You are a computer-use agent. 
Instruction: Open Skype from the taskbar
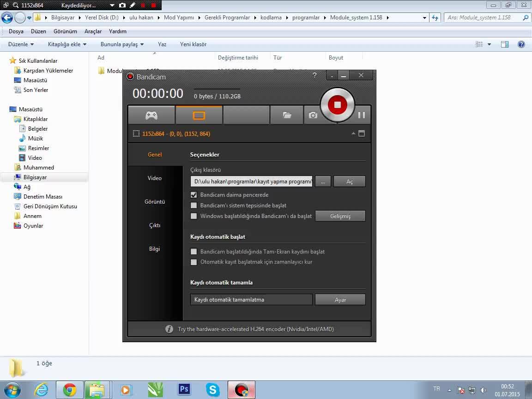213,389
